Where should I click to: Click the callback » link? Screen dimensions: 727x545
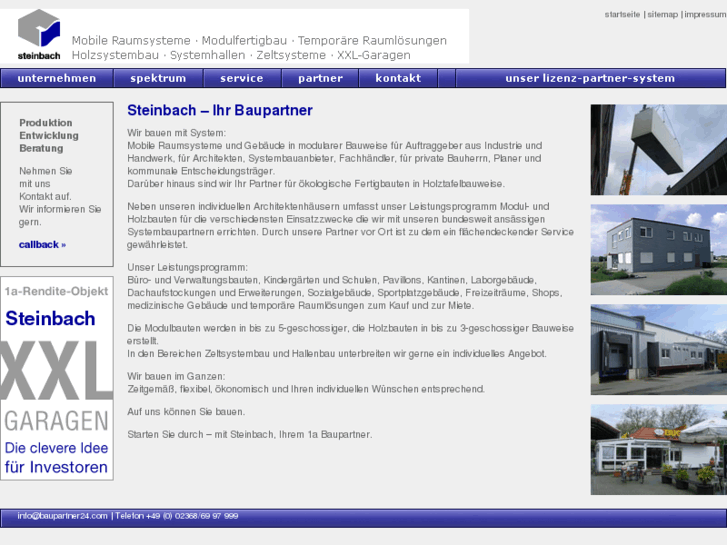(x=42, y=244)
